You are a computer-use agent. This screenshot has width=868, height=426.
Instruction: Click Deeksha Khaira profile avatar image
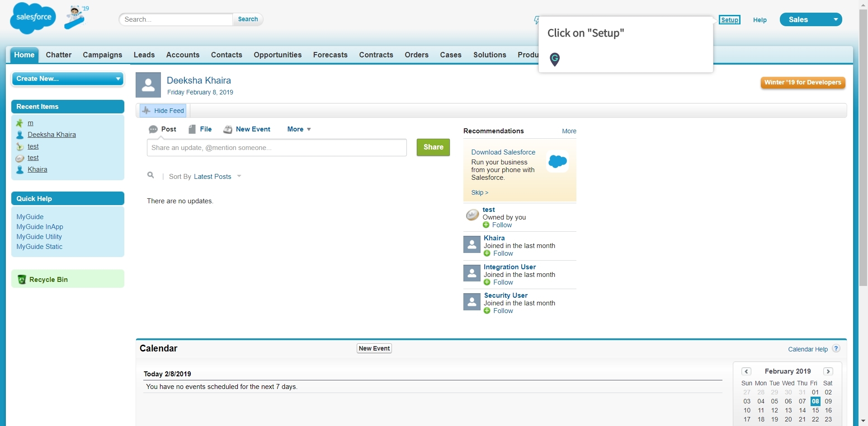(x=148, y=85)
